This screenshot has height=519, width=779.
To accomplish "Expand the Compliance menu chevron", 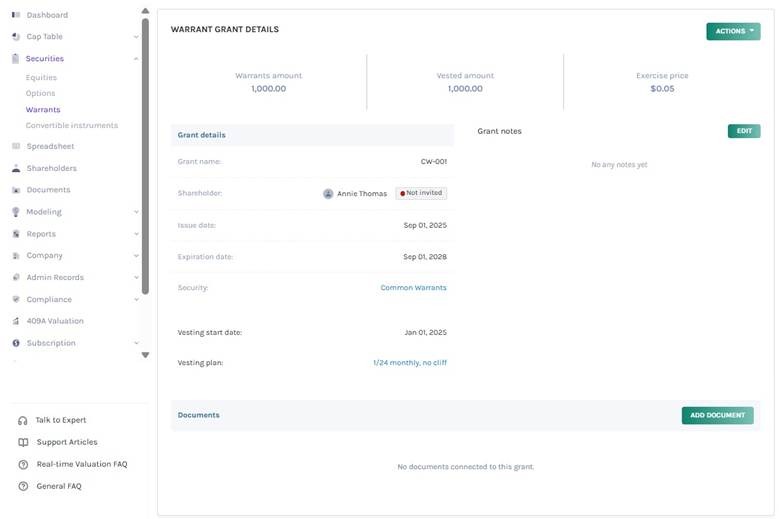I will [x=136, y=299].
